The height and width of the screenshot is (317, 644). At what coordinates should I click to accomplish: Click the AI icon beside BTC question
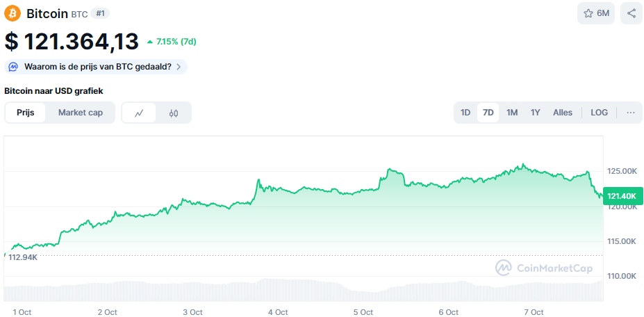click(x=13, y=67)
